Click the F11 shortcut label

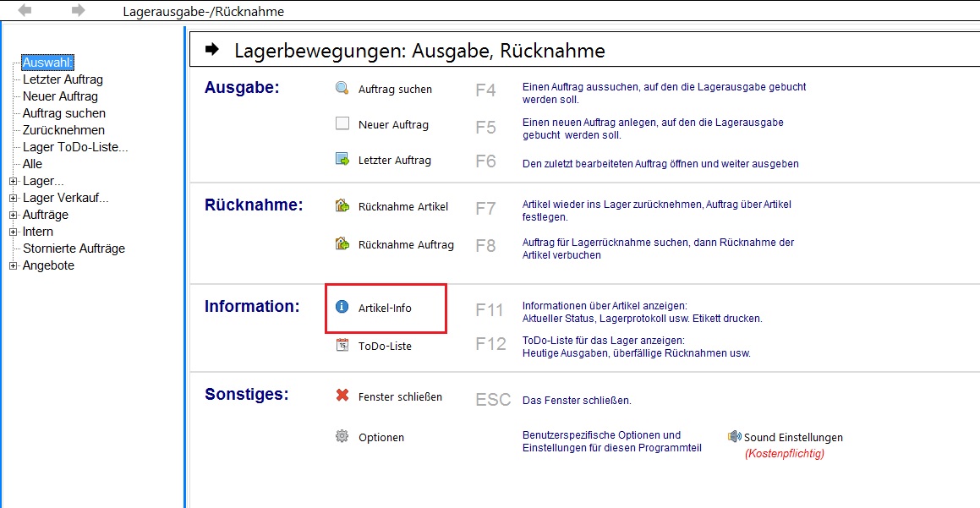point(490,310)
